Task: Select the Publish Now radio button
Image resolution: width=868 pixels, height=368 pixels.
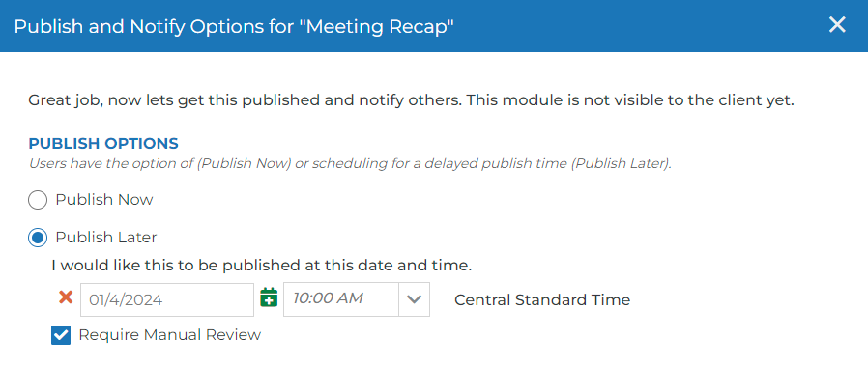Action: (38, 200)
